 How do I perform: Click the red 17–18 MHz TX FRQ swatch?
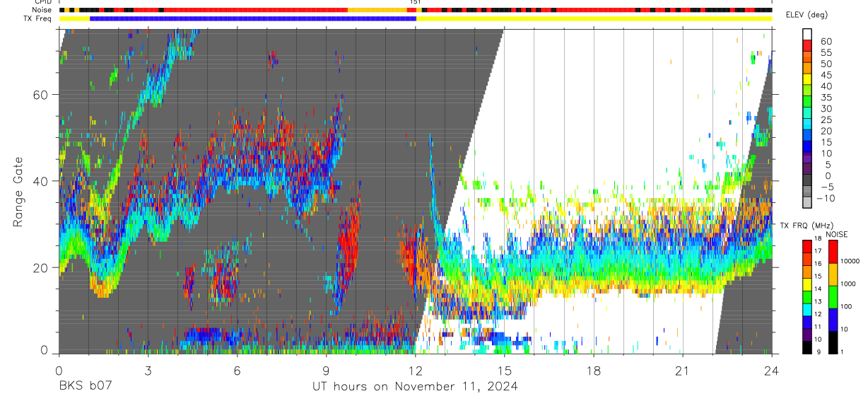[x=807, y=246]
